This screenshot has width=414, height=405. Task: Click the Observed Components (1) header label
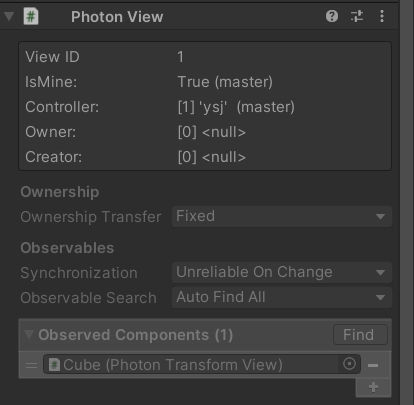click(135, 335)
